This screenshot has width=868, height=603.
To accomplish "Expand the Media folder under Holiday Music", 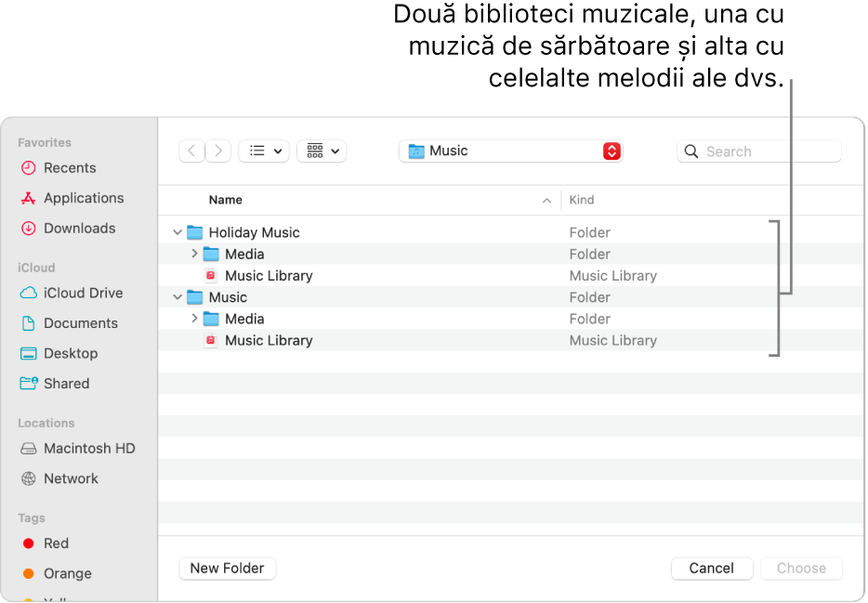I will point(194,254).
